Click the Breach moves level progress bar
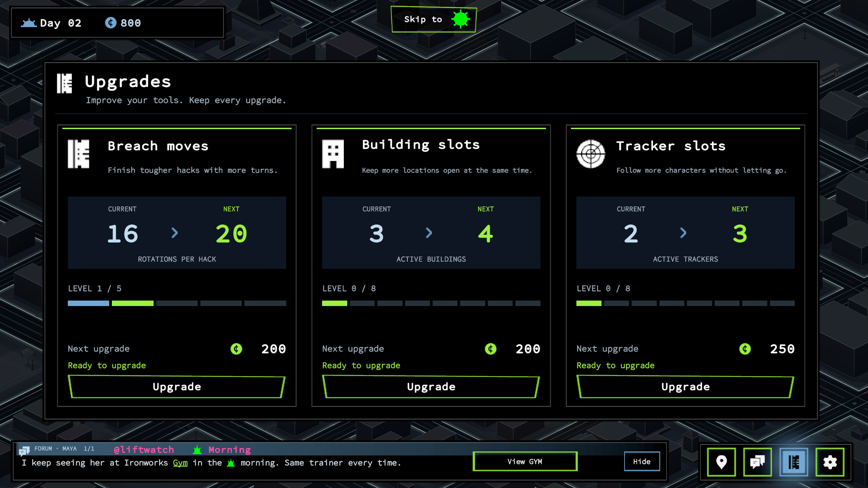This screenshot has width=868, height=488. coord(177,303)
